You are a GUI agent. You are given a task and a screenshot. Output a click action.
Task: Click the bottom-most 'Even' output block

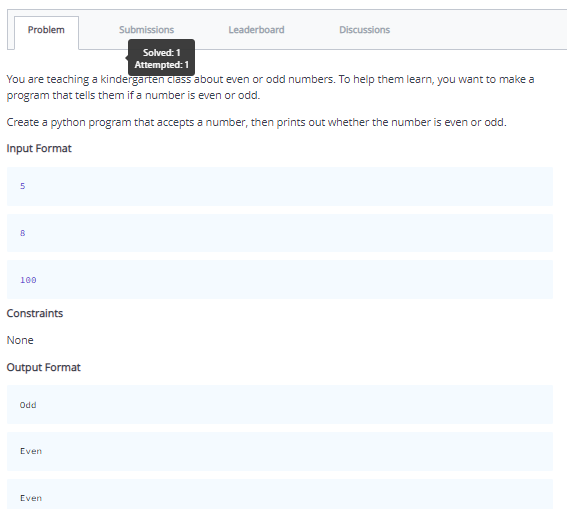click(x=280, y=494)
